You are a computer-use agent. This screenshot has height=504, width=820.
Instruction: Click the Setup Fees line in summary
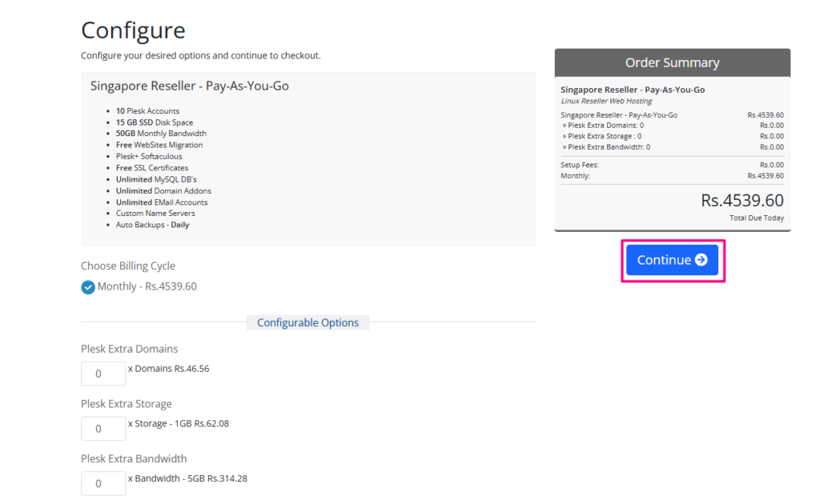pyautogui.click(x=580, y=165)
